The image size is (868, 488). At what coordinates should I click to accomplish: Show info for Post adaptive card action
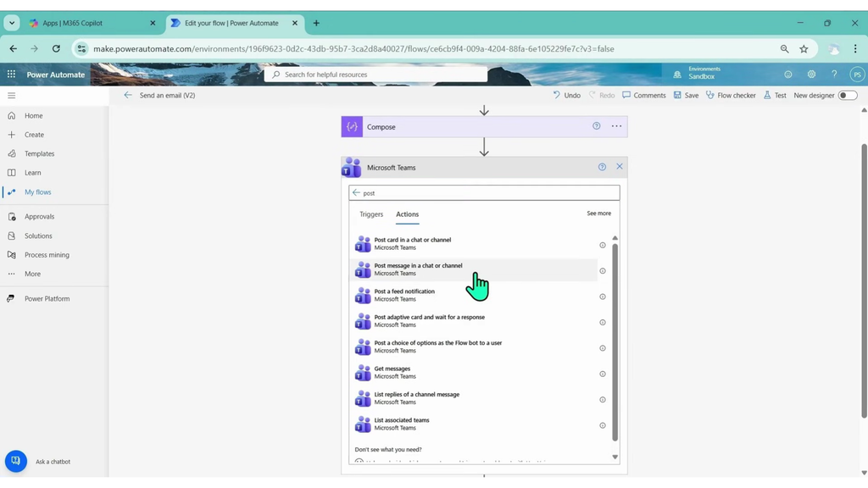(x=603, y=323)
